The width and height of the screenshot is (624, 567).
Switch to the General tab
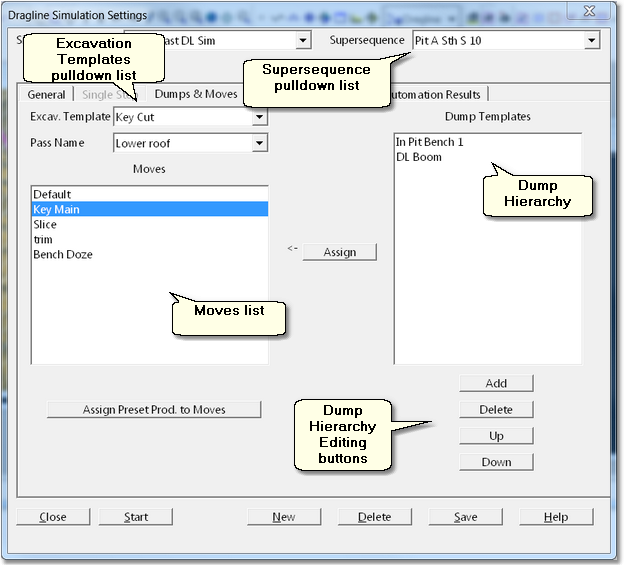coord(46,95)
